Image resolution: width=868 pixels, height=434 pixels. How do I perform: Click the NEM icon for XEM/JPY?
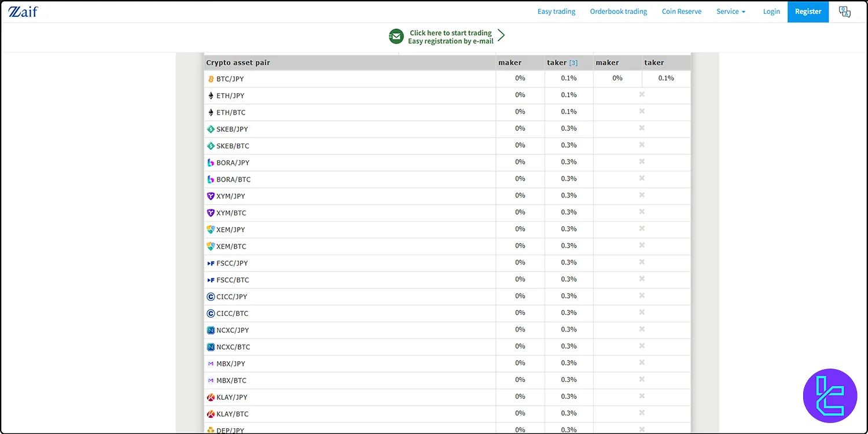coord(211,230)
